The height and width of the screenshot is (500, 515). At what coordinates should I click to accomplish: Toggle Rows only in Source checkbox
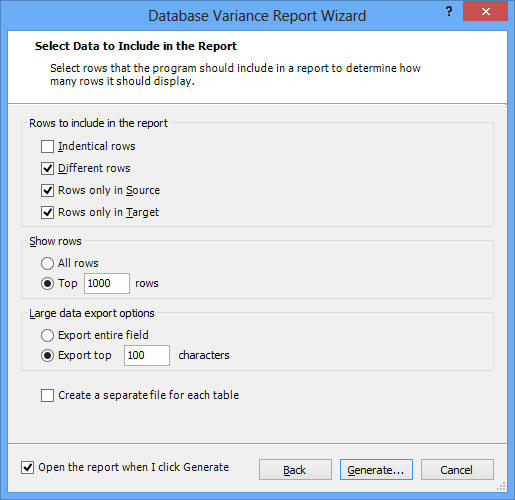pos(47,190)
